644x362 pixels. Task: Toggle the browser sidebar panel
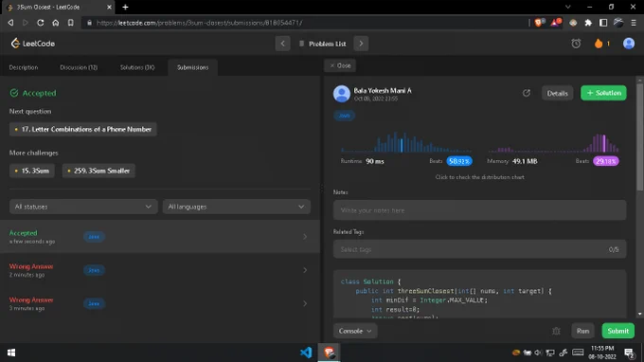[603, 23]
